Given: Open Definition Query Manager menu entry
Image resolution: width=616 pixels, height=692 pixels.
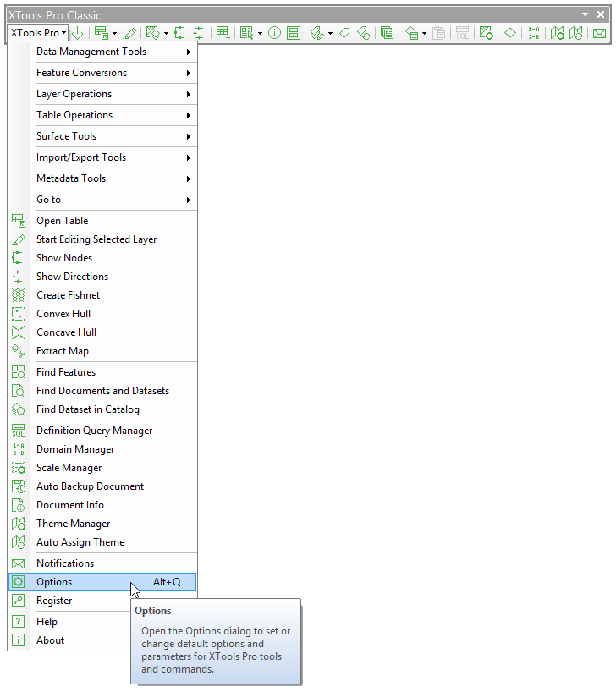Looking at the screenshot, I should tap(102, 431).
